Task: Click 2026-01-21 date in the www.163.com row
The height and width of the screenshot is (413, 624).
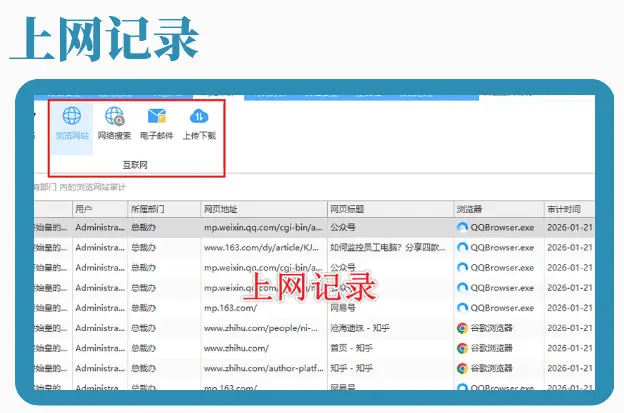Action: pos(570,247)
